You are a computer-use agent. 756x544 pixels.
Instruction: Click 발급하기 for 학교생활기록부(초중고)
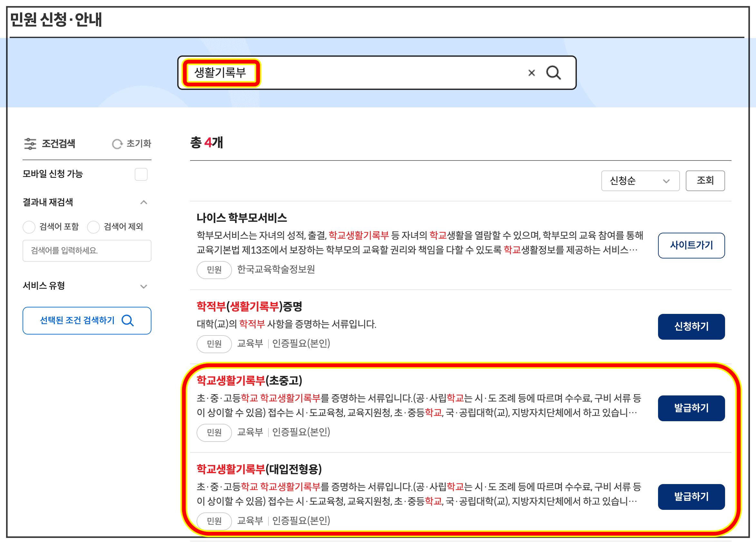click(x=691, y=408)
